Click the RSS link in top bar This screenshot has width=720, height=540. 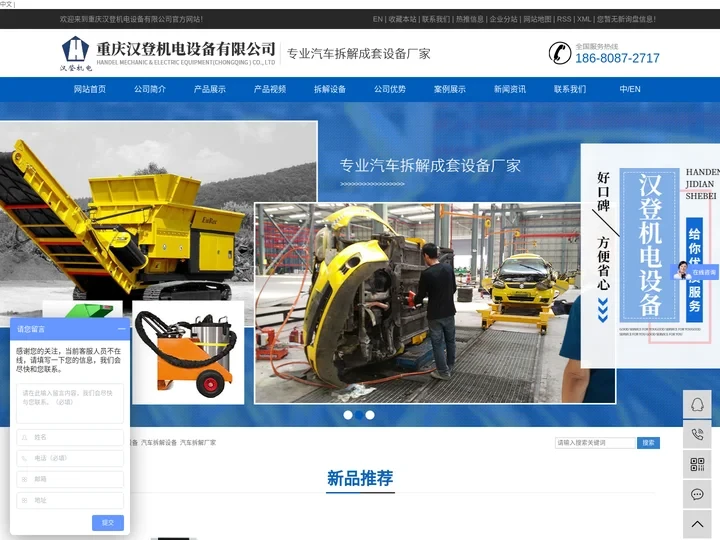(564, 19)
